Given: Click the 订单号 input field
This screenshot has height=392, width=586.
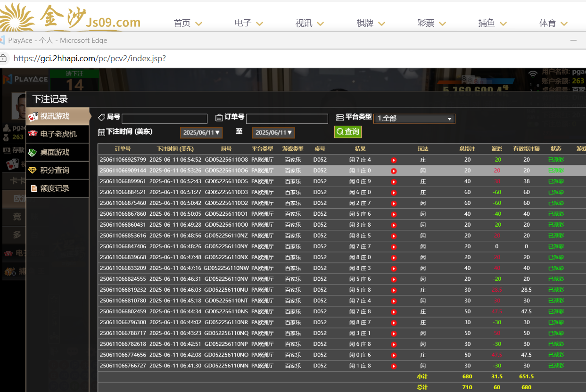Looking at the screenshot, I should pos(287,119).
